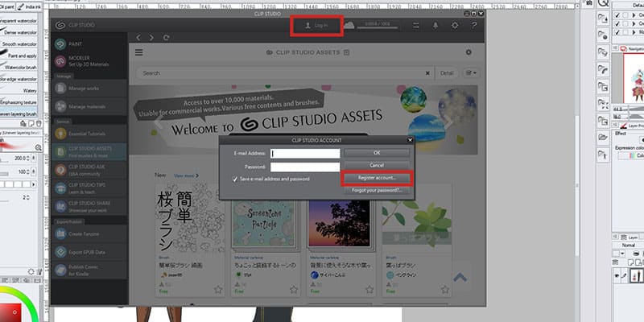Open the help question mark icon
Viewport: 644px width, 322px height.
pyautogui.click(x=473, y=26)
